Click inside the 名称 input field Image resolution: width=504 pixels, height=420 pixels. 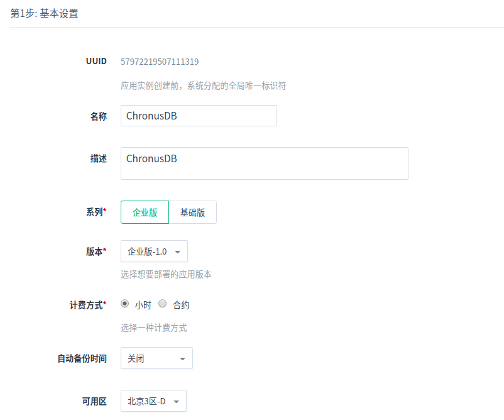tap(199, 116)
